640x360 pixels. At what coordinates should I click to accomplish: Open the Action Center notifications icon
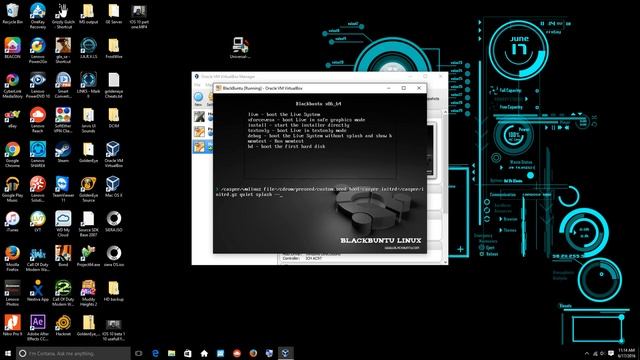[611, 353]
